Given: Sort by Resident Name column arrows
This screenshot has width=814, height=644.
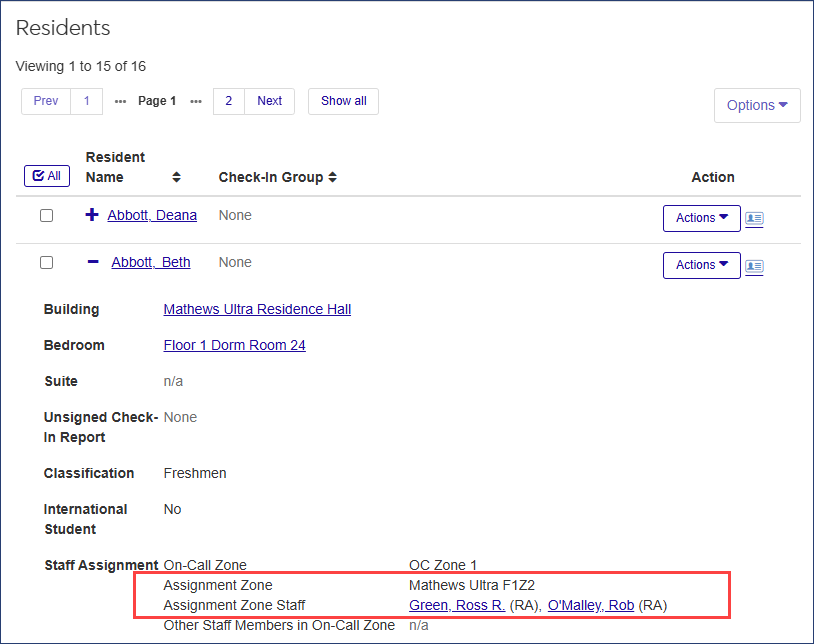Looking at the screenshot, I should (x=177, y=177).
